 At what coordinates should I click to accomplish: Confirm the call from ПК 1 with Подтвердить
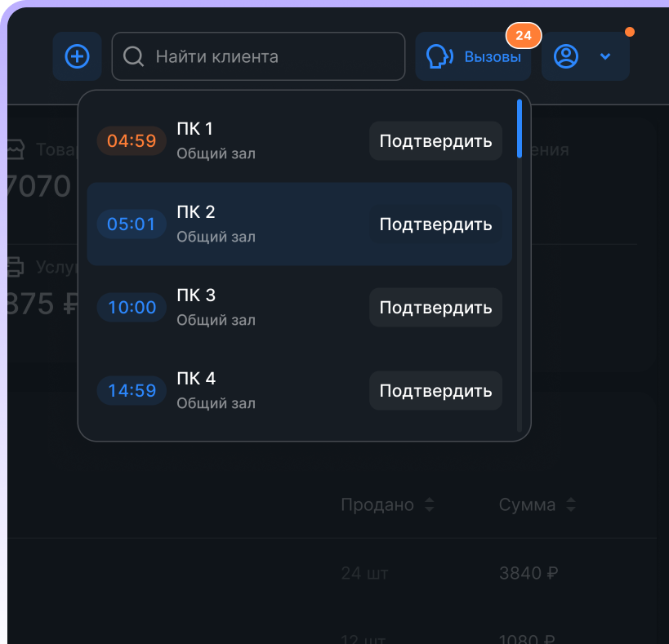point(435,140)
